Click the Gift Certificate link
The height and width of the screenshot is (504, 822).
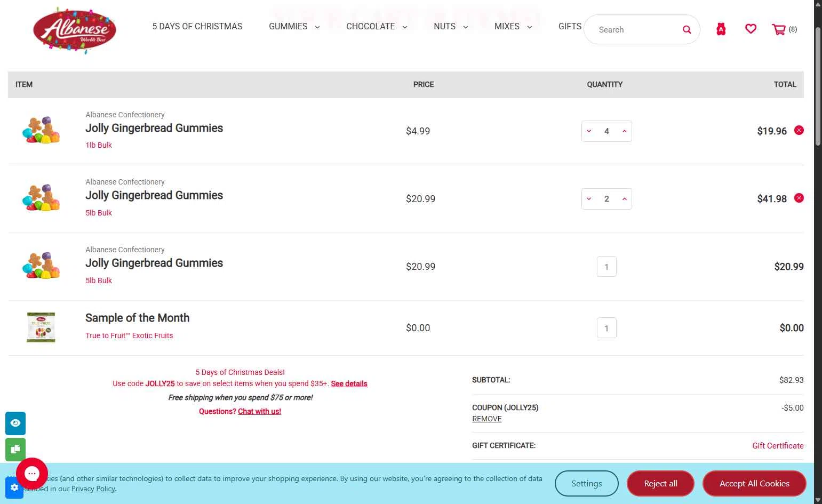click(778, 446)
